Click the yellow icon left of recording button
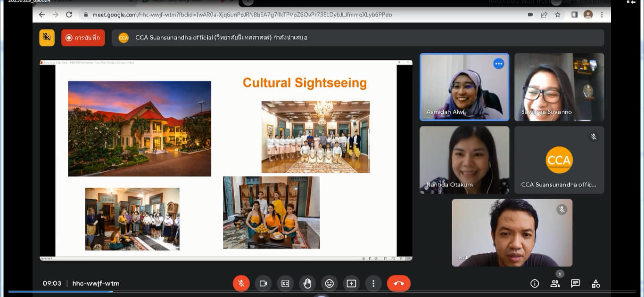 pyautogui.click(x=47, y=38)
